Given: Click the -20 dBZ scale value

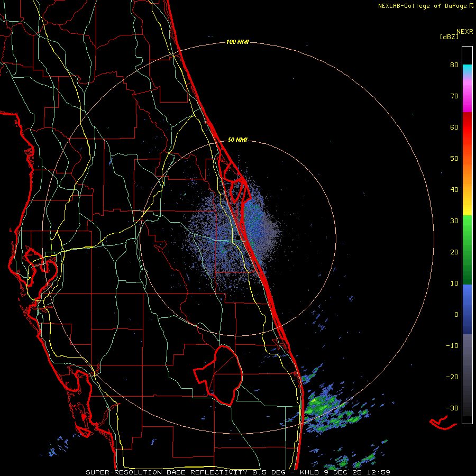Looking at the screenshot, I should click(452, 377).
